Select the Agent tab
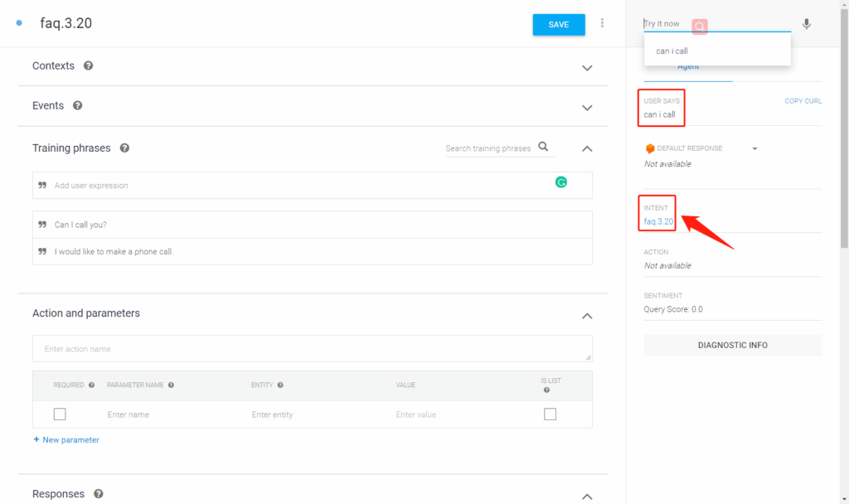 (x=687, y=67)
